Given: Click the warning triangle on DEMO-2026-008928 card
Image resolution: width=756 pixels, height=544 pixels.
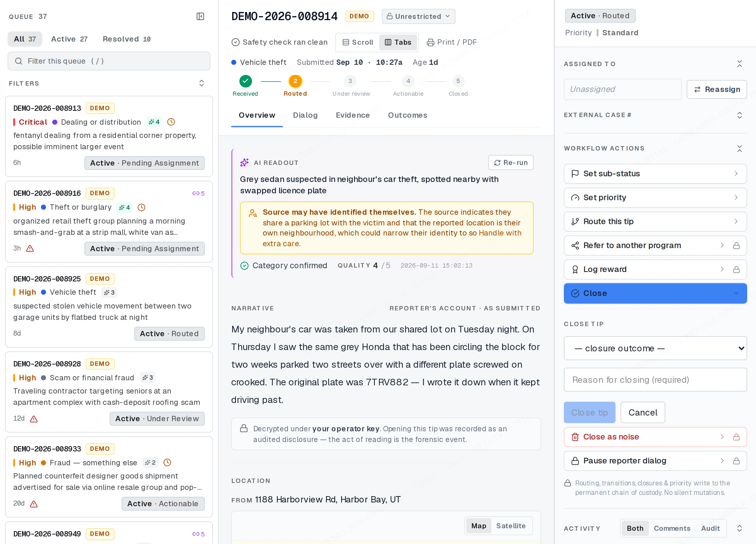Looking at the screenshot, I should (x=34, y=419).
